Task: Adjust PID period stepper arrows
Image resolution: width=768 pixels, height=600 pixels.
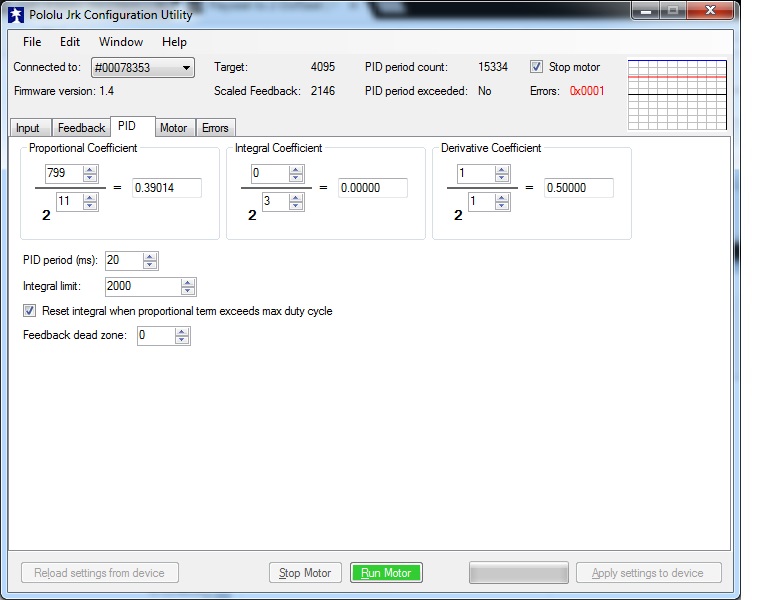Action: click(150, 261)
